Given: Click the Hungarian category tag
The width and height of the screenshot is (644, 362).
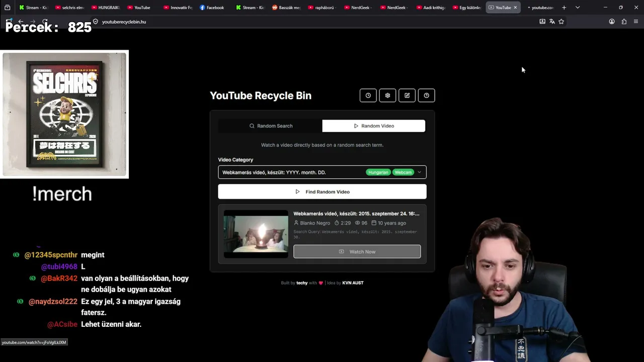Looking at the screenshot, I should tap(378, 172).
